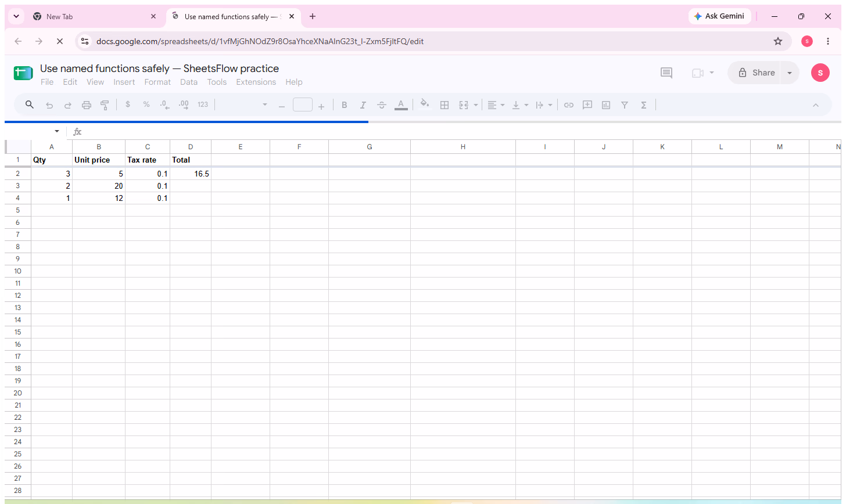Insert a comment from the toolbar

(x=587, y=105)
